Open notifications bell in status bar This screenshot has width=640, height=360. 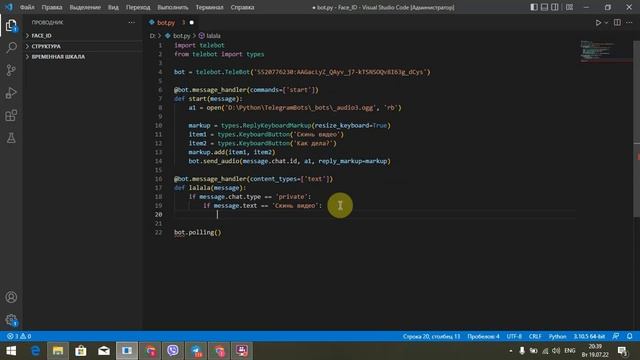click(x=630, y=336)
